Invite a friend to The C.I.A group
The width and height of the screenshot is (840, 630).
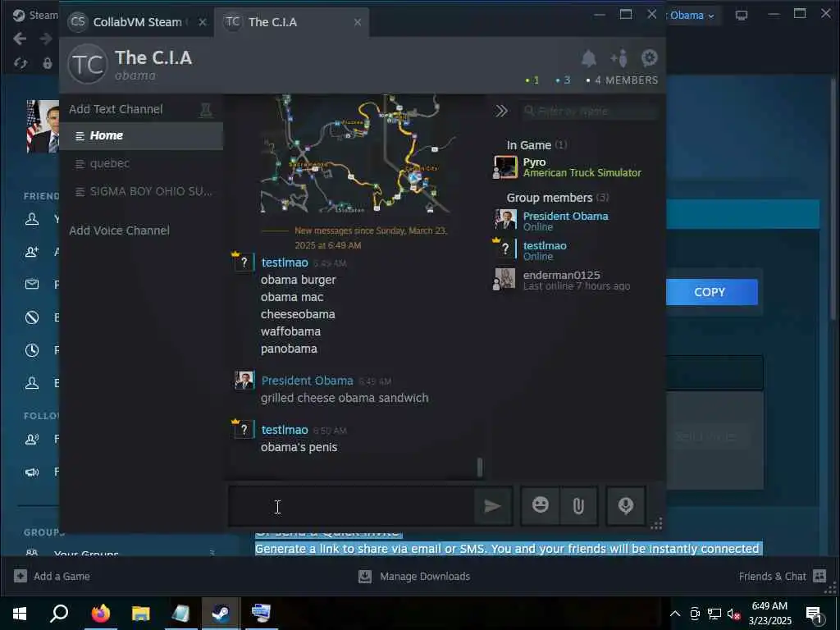tap(619, 58)
